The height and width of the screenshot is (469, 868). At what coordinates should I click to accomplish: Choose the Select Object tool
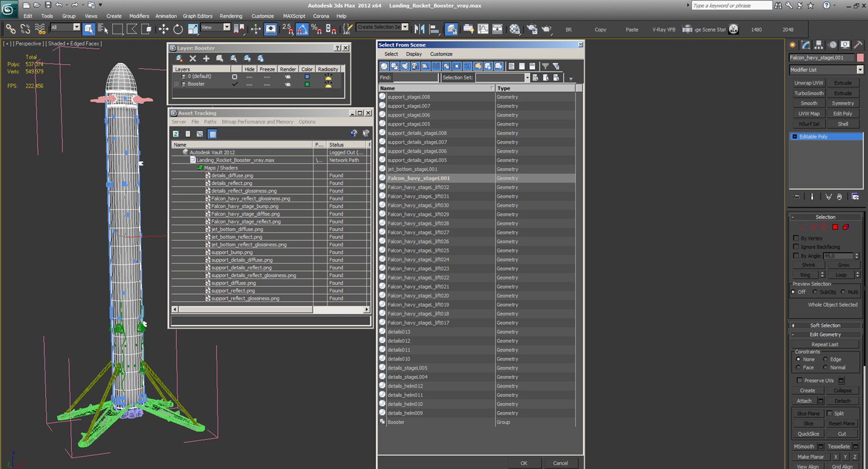[89, 29]
